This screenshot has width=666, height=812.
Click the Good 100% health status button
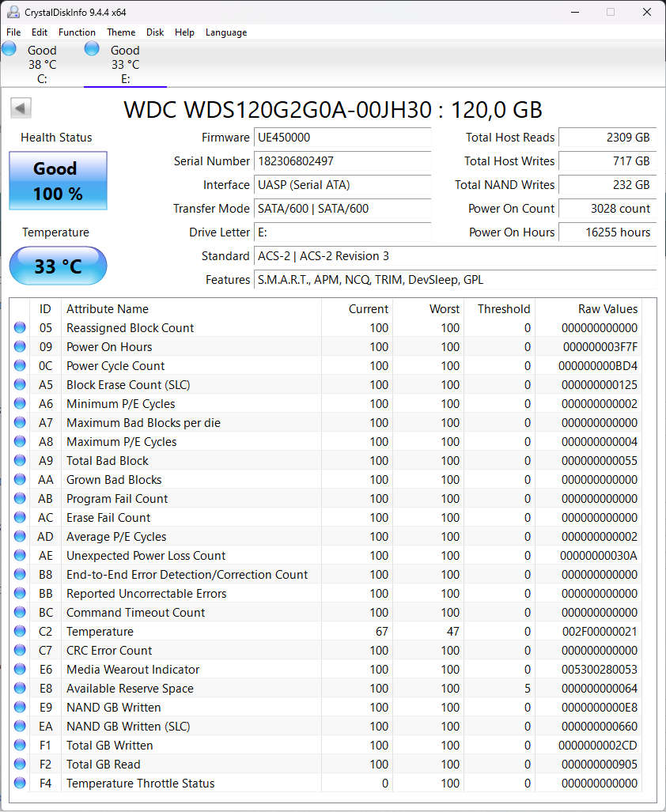[x=58, y=180]
